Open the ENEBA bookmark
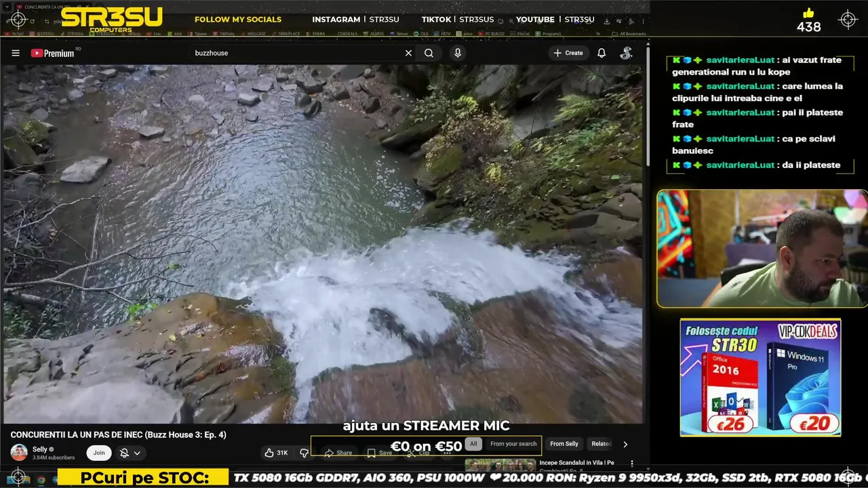Screen dimensions: 868x488 pos(315,33)
